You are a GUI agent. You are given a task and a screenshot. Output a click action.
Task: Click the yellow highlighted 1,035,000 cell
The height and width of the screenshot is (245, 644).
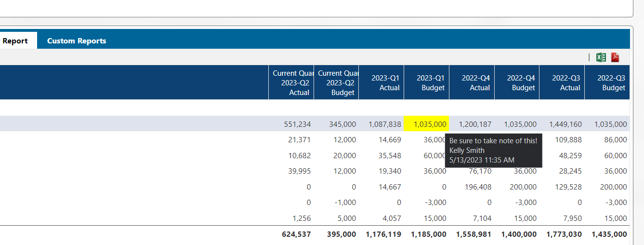(426, 124)
